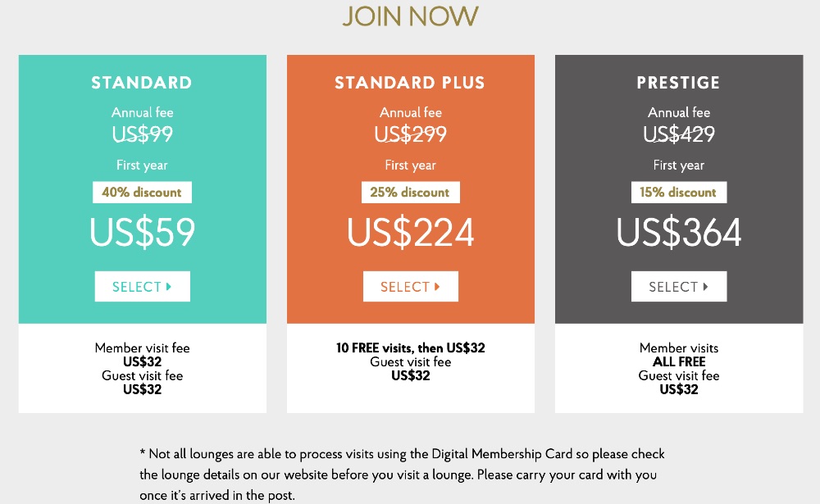Click the US$364 first-year price
Screen dimensions: 820x504
pyautogui.click(x=678, y=233)
